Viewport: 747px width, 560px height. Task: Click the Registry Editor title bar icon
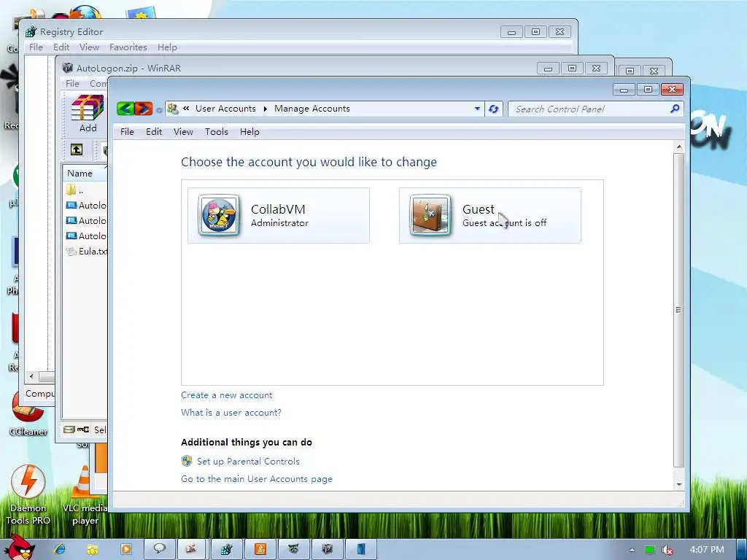[x=31, y=31]
